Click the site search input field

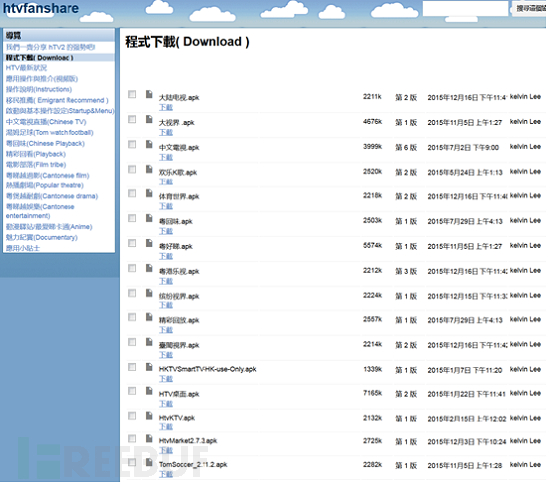coord(465,8)
